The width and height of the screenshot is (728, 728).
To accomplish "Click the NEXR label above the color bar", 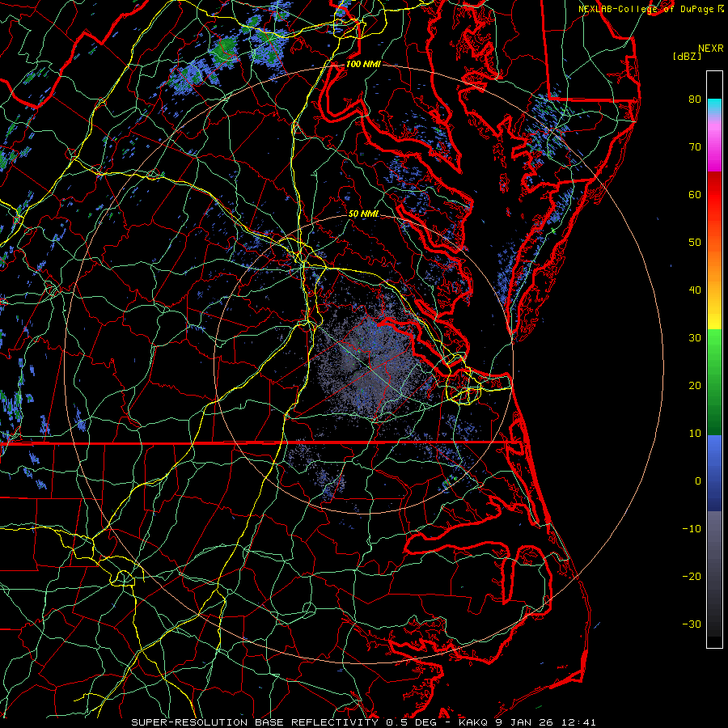I will click(x=711, y=49).
